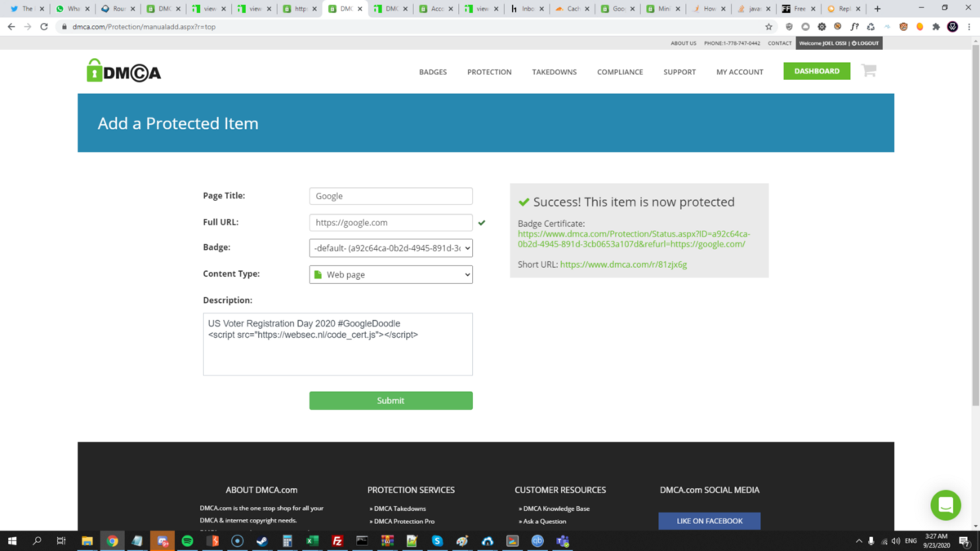Open the PROTECTION menu
This screenshot has width=980, height=551.
(x=489, y=72)
